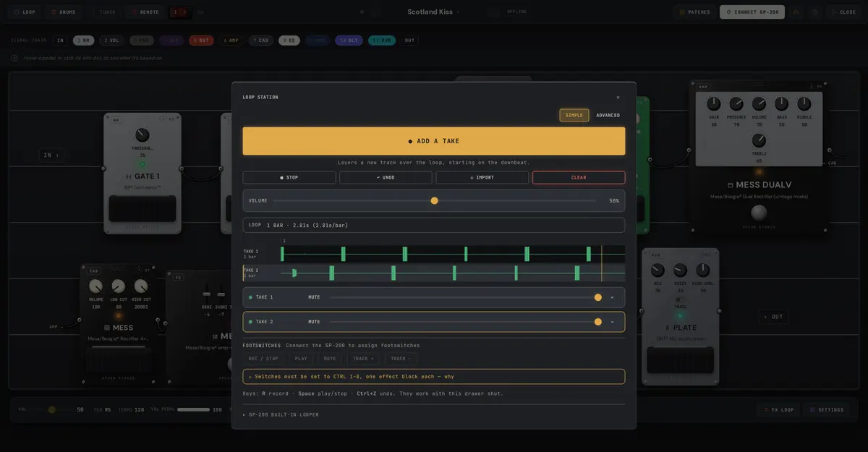Click the MESS DUALV amp's orange LED

pos(759,172)
